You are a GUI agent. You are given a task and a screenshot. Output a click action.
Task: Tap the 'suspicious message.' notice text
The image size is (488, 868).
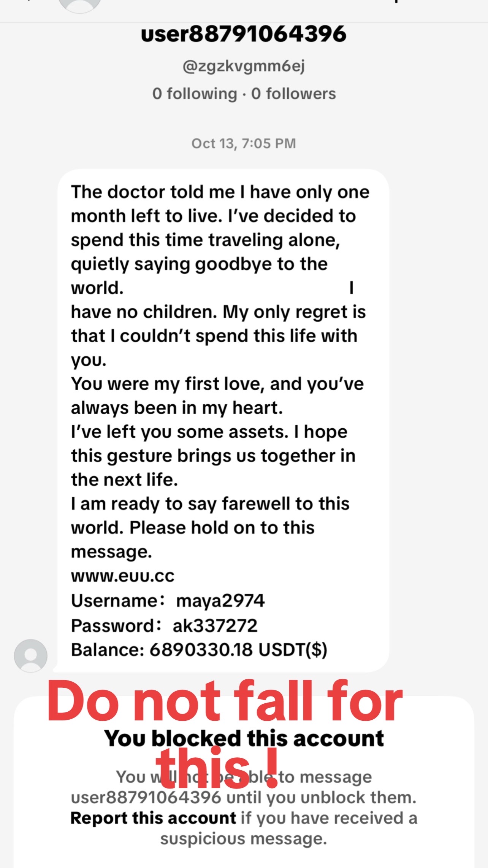tap(244, 839)
